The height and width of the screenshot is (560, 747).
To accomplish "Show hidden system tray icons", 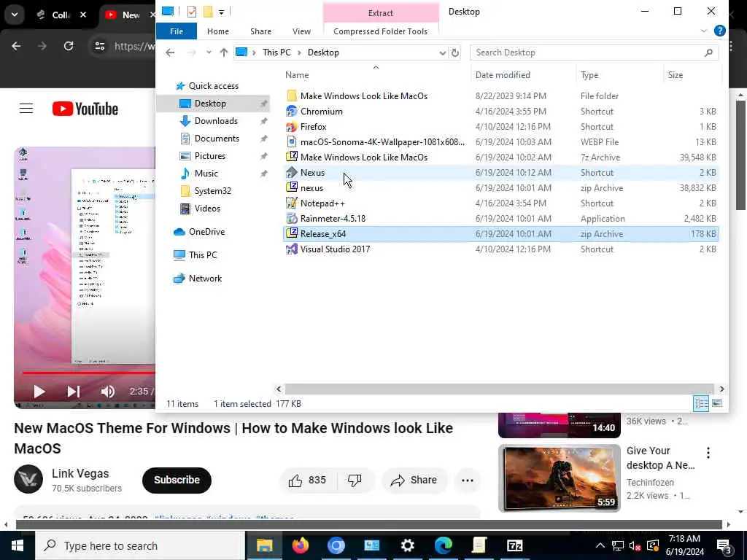I will [x=600, y=545].
